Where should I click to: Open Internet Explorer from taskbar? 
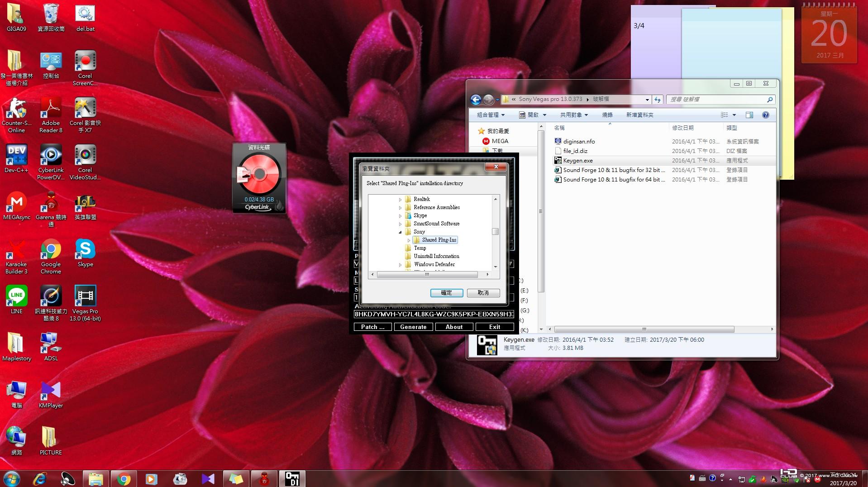coord(40,478)
